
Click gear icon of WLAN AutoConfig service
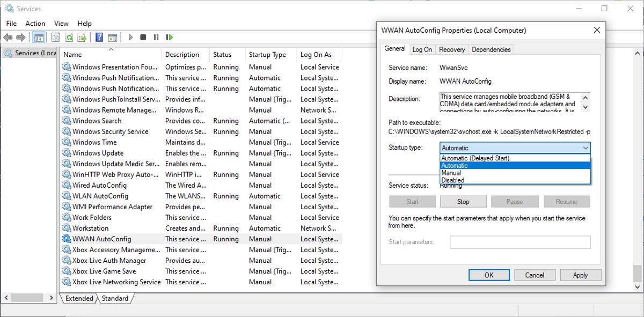pos(67,196)
